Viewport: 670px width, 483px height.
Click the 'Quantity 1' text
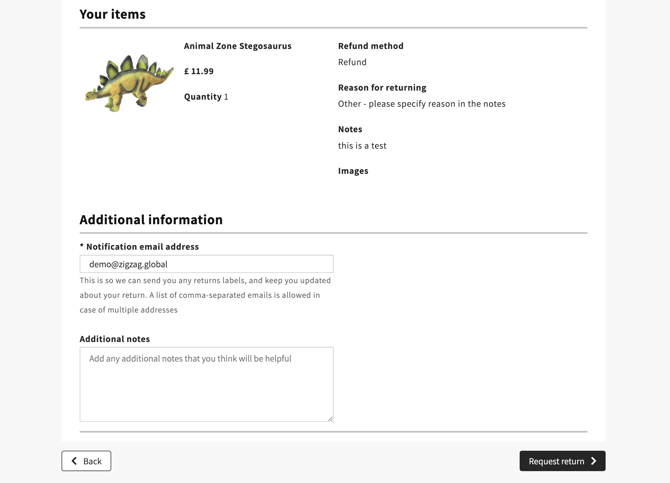coord(206,97)
